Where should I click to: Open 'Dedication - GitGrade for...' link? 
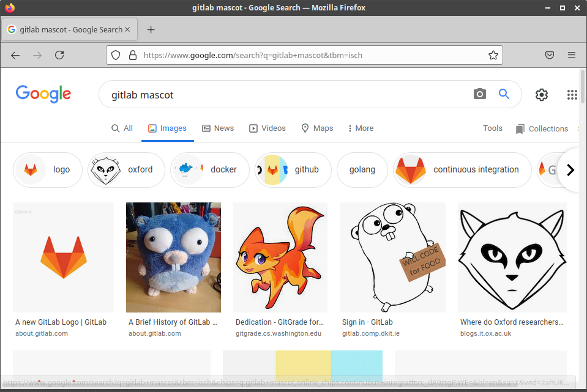[x=280, y=322]
